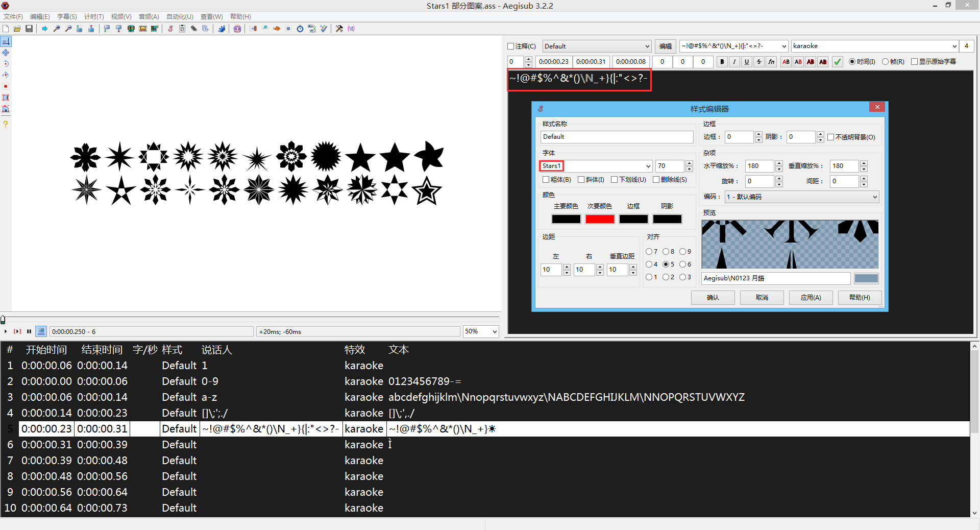Check 粗体(B) bold in style editor
This screenshot has width=980, height=530.
[x=557, y=180]
